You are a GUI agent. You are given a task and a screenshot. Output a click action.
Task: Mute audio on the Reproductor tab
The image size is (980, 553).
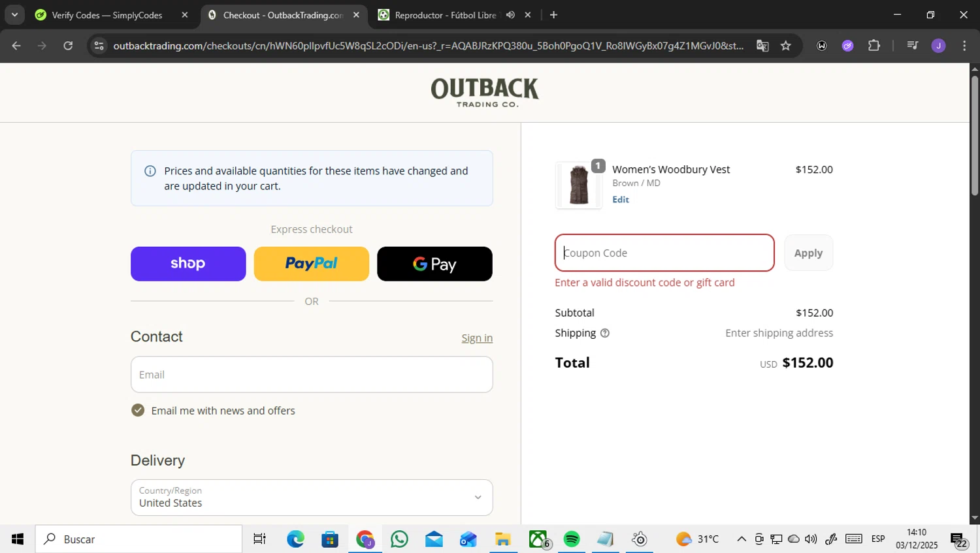pos(510,15)
